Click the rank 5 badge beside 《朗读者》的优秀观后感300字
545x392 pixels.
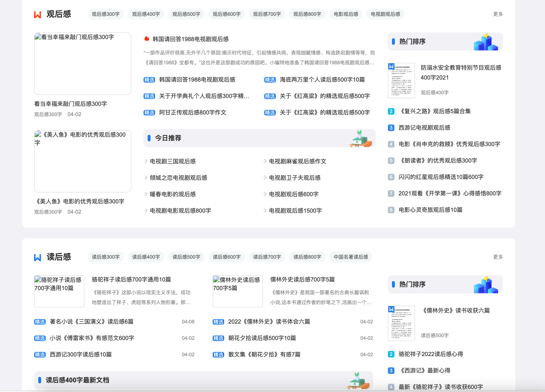(391, 161)
